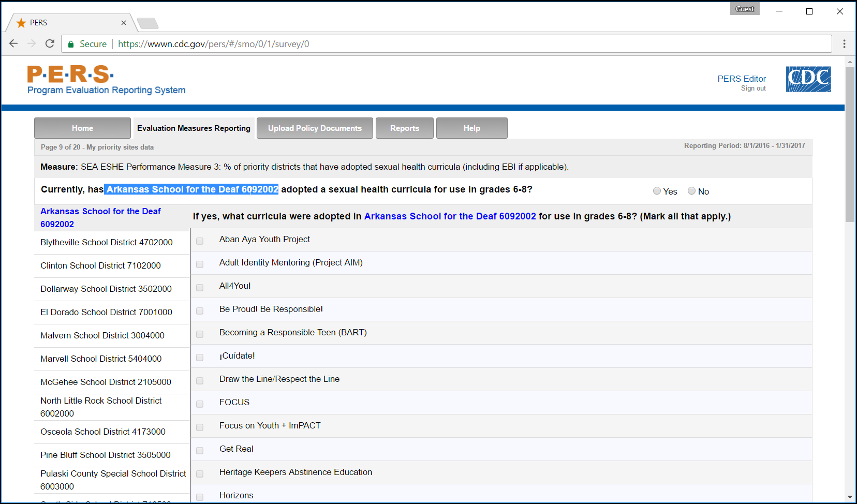Select Blytheville School District 4702000
This screenshot has height=504, width=857.
coord(107,242)
